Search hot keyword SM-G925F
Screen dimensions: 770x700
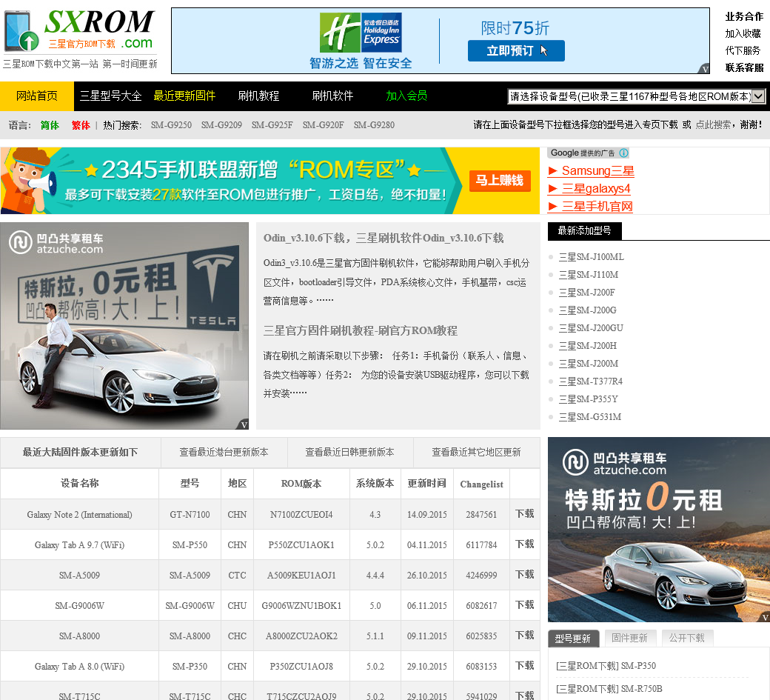[x=272, y=125]
